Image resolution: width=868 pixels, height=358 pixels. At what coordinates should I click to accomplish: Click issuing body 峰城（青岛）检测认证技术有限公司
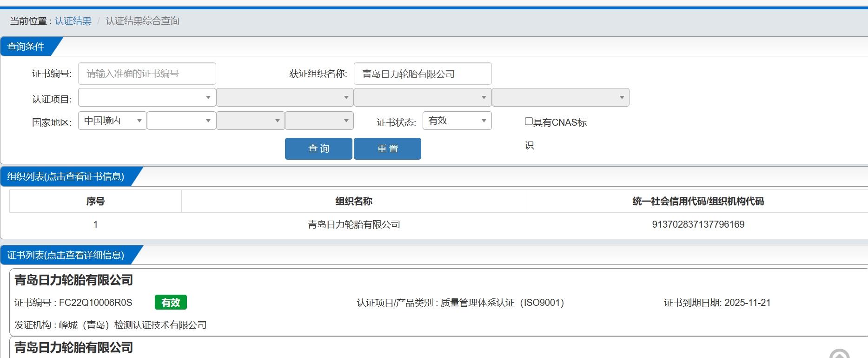[133, 325]
